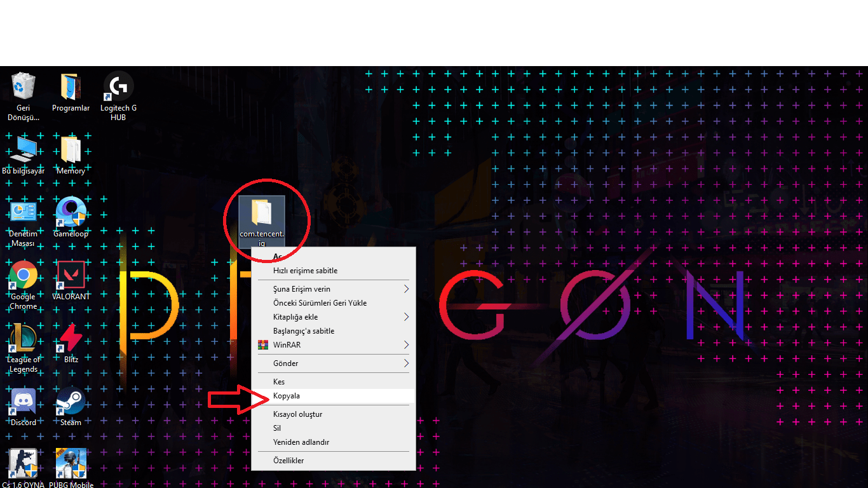Open Denetim Masası control panel icon
The height and width of the screenshot is (488, 868).
click(x=24, y=223)
